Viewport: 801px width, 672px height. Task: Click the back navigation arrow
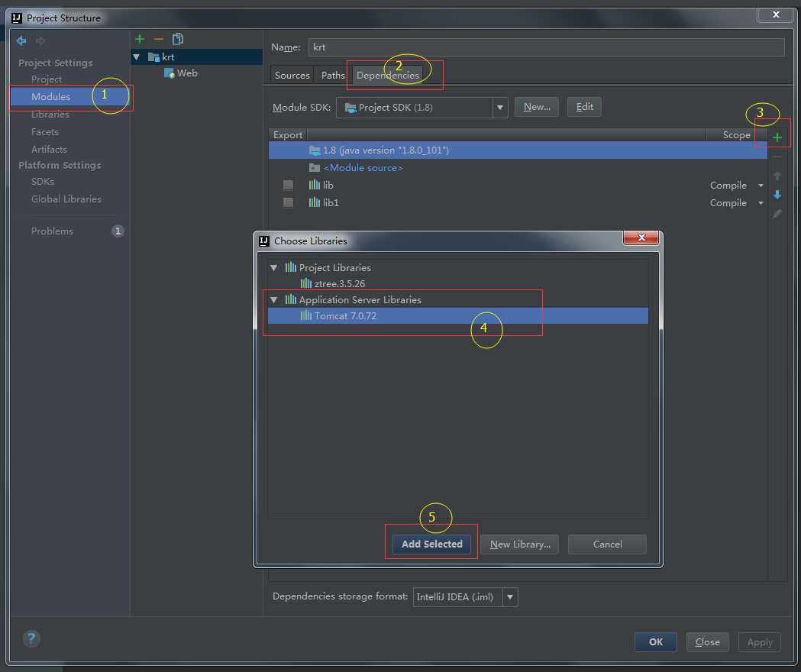click(21, 41)
